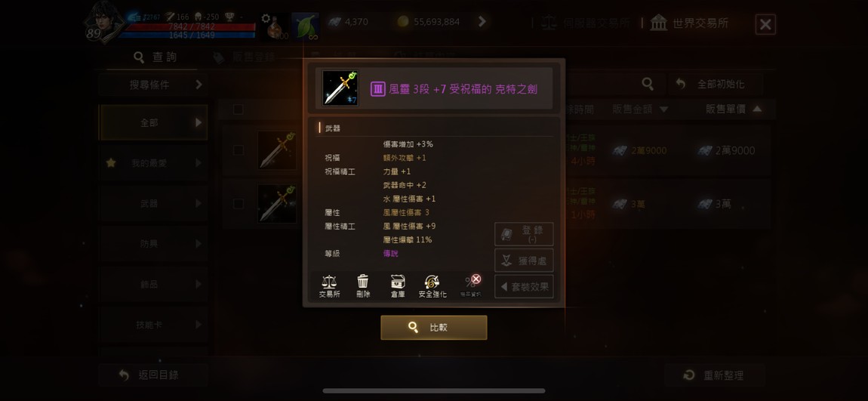Click the sword item icon in popup header
Screen dimensions: 868x401
click(x=340, y=88)
